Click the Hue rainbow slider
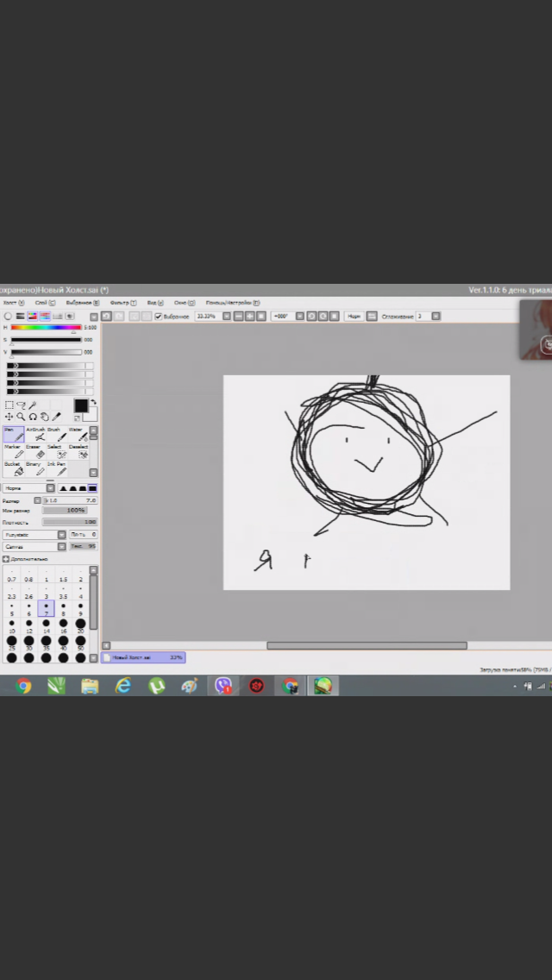This screenshot has height=980, width=552. click(46, 328)
